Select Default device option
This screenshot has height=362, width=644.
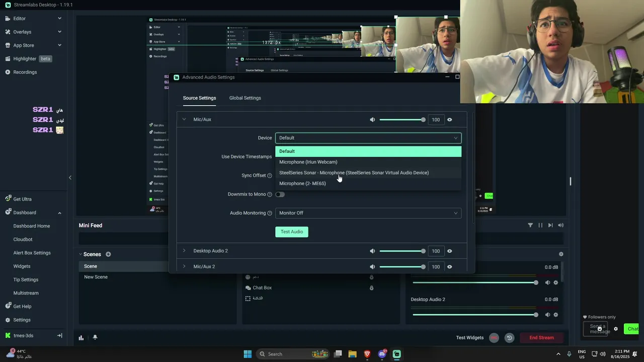pos(368,151)
